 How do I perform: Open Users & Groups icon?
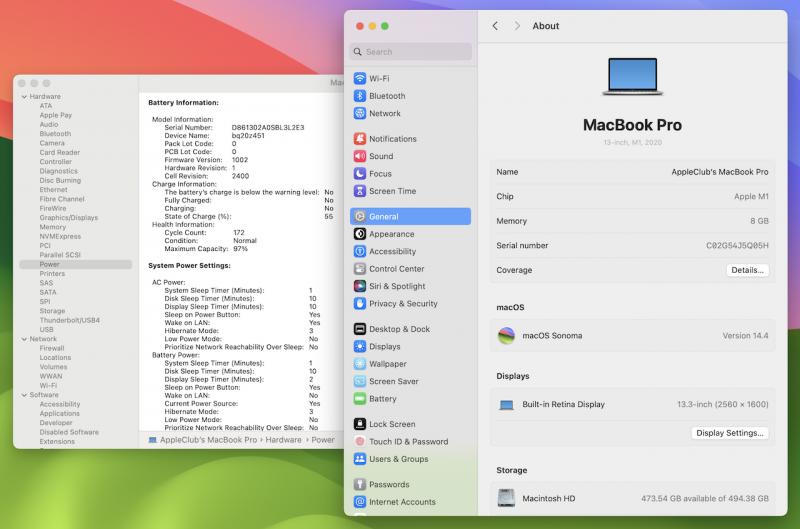click(x=360, y=459)
